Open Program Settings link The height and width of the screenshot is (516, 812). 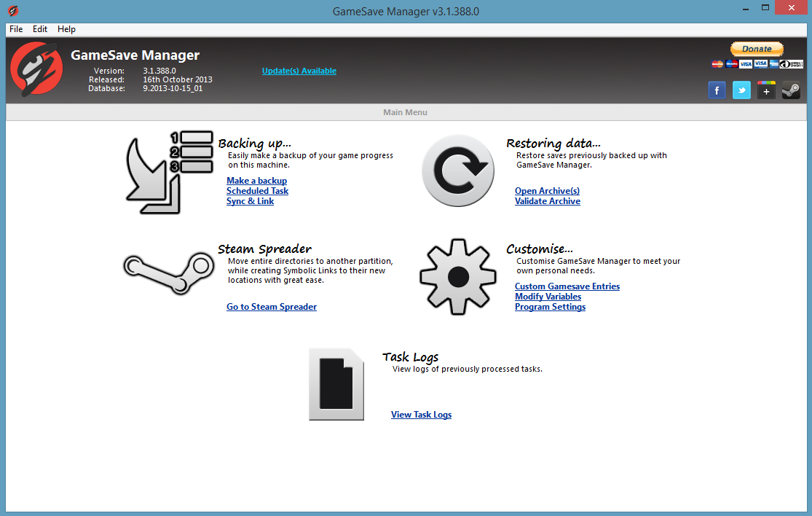tap(550, 308)
